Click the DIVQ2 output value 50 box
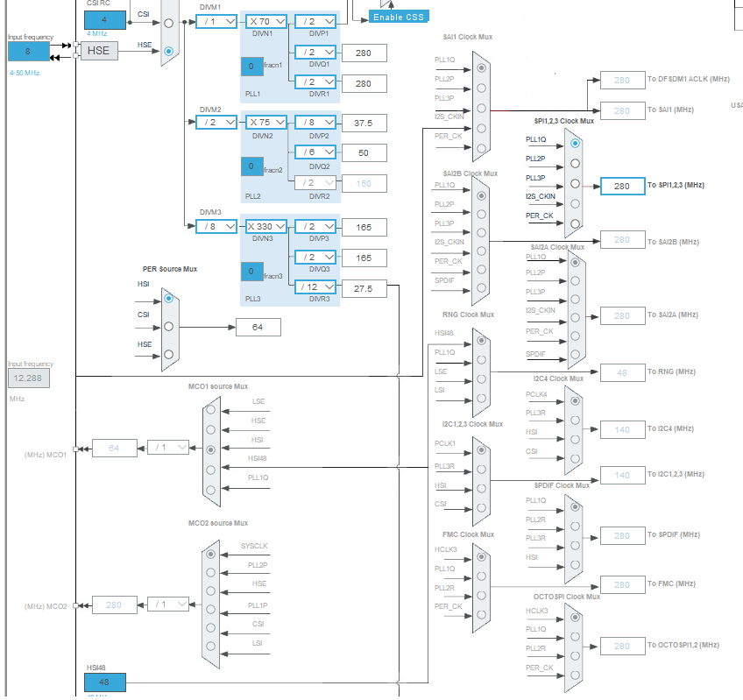743x700 pixels. click(x=364, y=153)
